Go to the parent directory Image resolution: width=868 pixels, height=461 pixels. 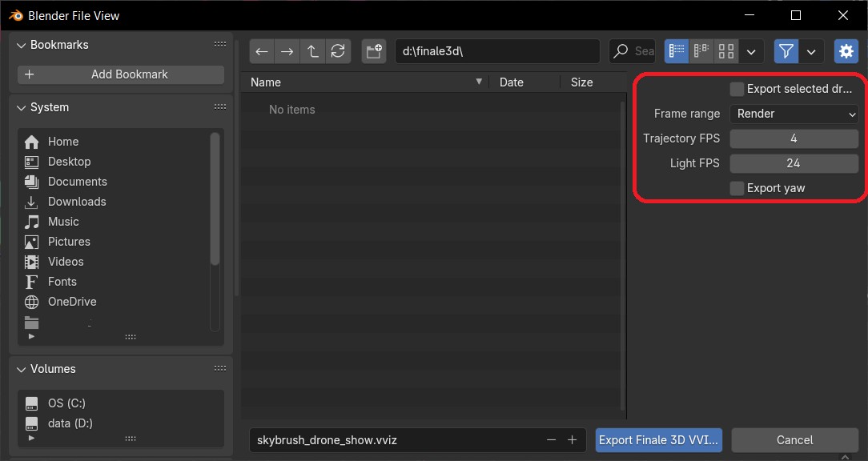pyautogui.click(x=312, y=50)
